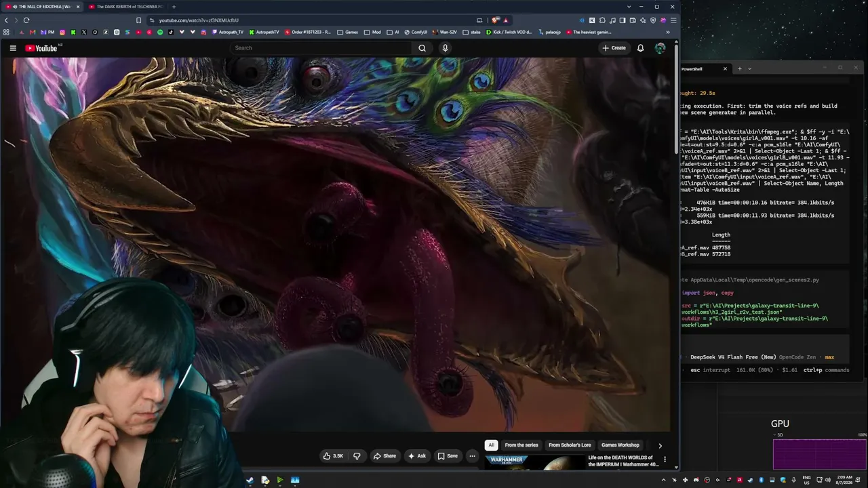Open the Create menu on YouTube
The height and width of the screenshot is (488, 868).
tap(614, 48)
